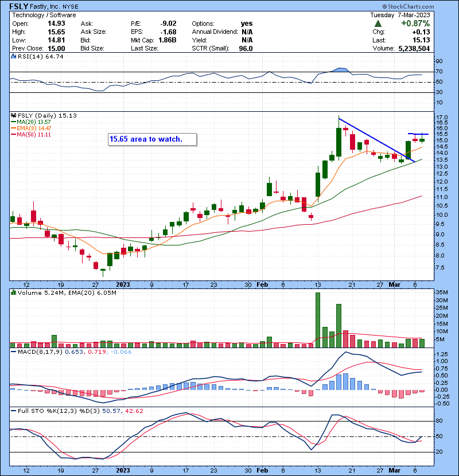The width and height of the screenshot is (459, 476).
Task: Click the 80 label on the stochastic axis
Action: click(439, 421)
